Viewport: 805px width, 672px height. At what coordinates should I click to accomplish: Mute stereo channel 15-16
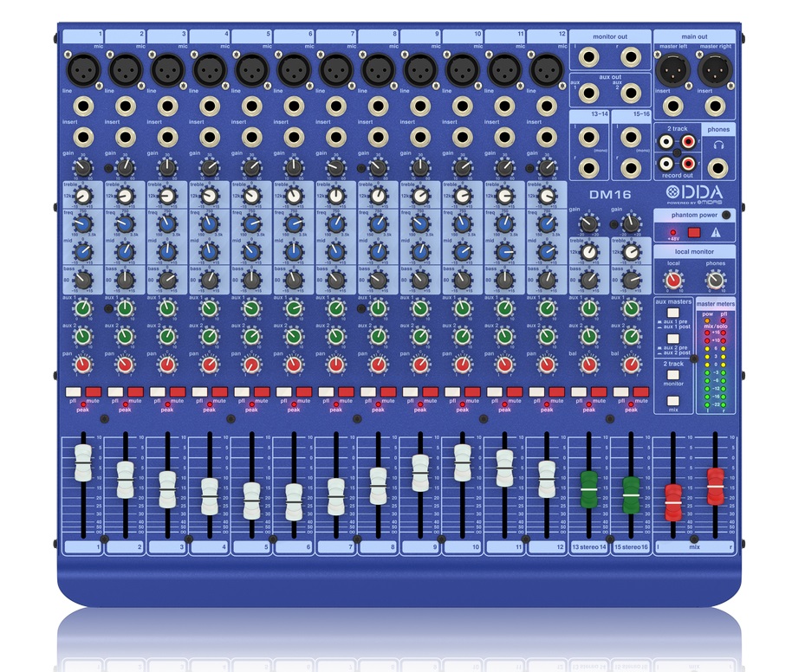pos(641,392)
